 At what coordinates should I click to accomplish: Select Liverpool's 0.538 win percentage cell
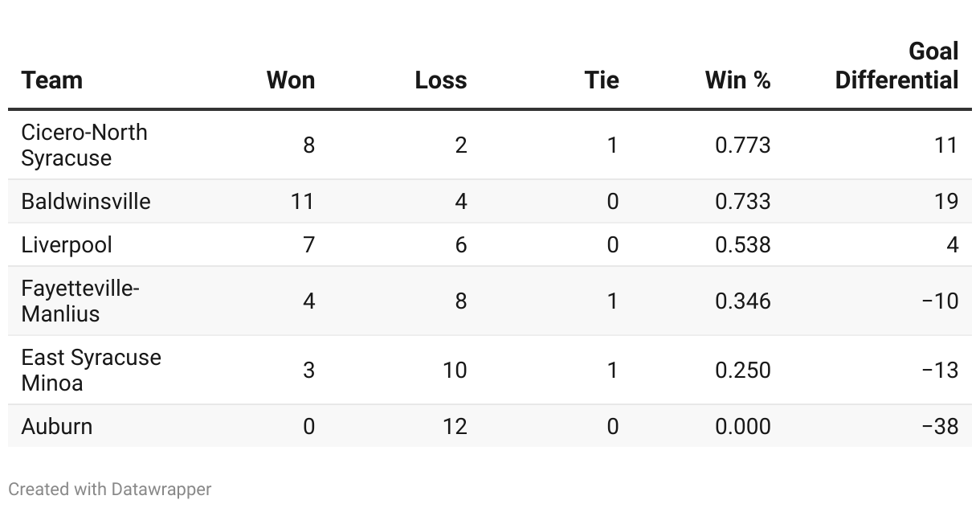(742, 245)
